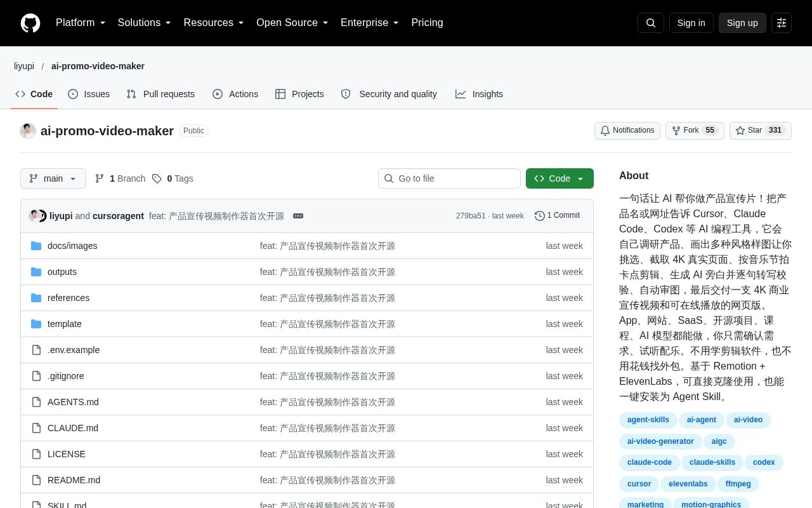Switch to the Actions tab
This screenshot has width=812, height=508.
[235, 94]
